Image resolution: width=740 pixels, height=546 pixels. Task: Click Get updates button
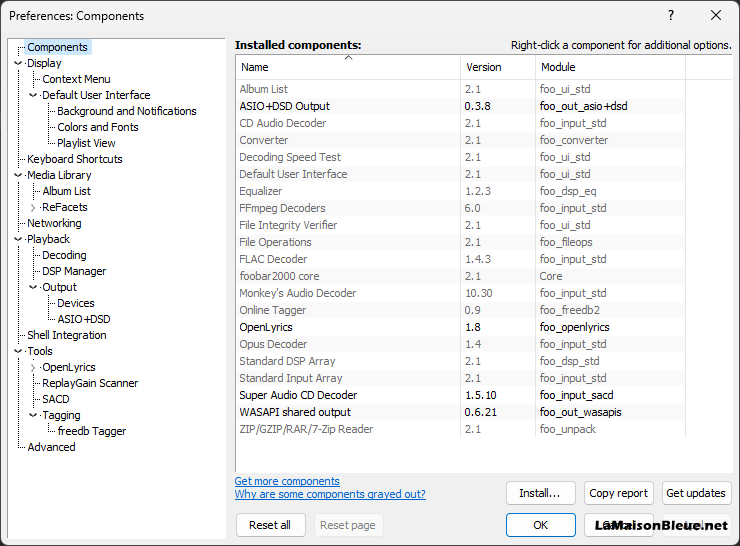[x=696, y=493]
